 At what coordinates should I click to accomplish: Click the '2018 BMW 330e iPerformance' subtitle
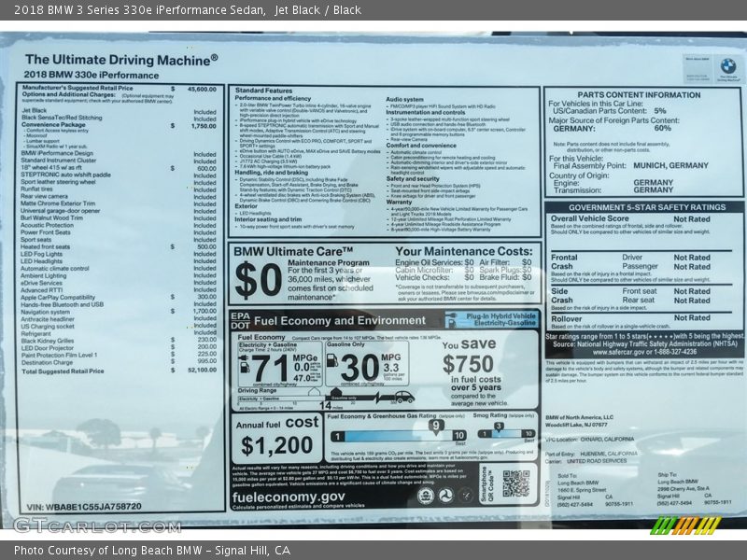point(91,76)
